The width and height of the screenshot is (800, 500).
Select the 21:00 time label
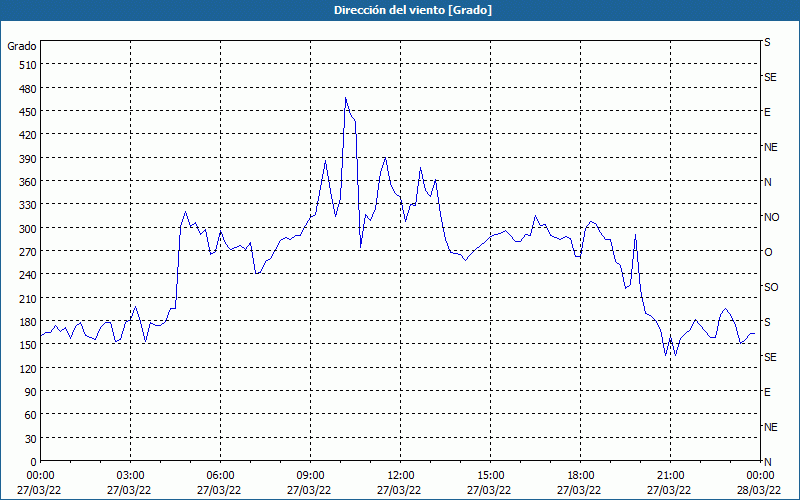[x=670, y=476]
